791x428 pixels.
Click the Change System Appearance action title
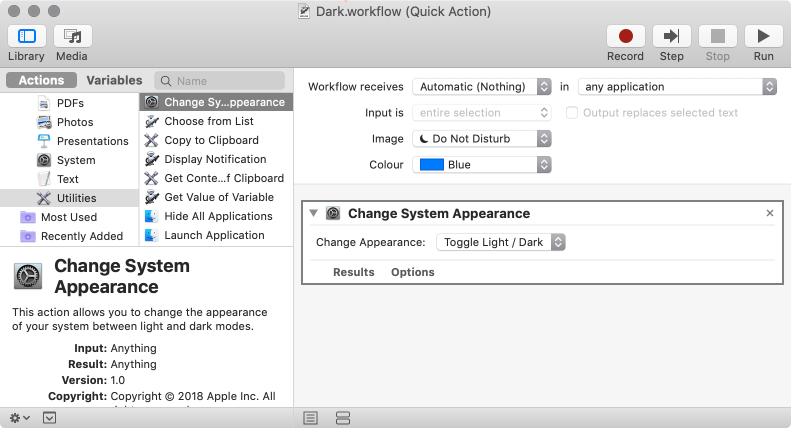(x=439, y=213)
